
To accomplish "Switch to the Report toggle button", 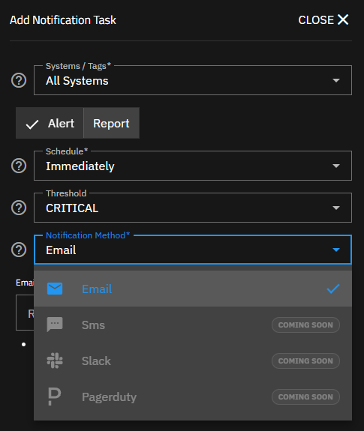I will click(x=111, y=123).
